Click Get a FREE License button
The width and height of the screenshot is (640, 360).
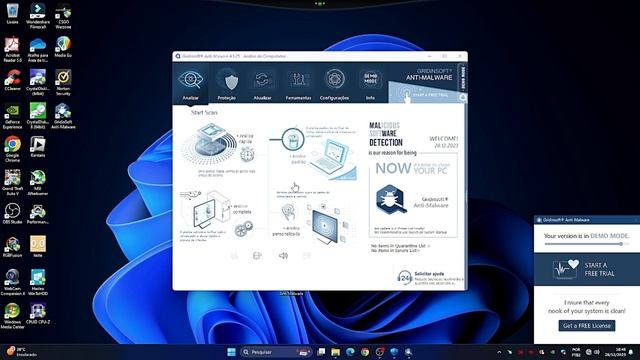[587, 326]
